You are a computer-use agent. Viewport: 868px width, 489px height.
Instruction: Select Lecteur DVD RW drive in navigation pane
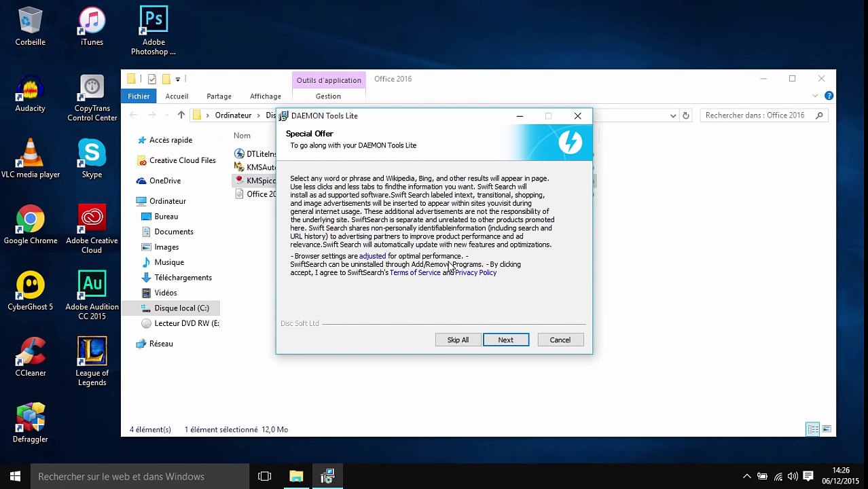coord(186,323)
